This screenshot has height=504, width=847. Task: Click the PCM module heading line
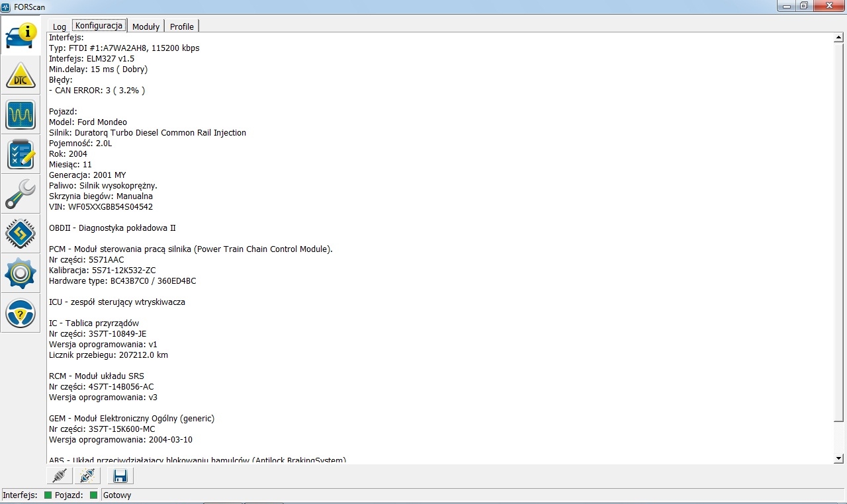pos(191,249)
